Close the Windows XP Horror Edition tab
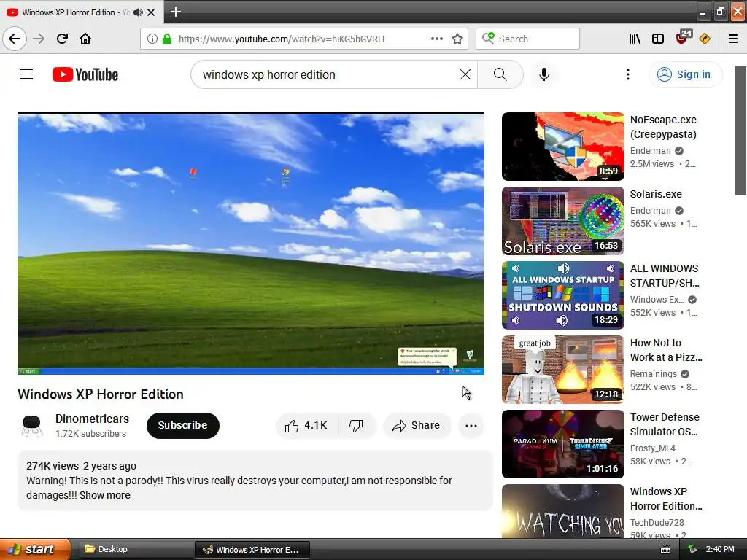Screen dimensions: 747x560 (151, 12)
